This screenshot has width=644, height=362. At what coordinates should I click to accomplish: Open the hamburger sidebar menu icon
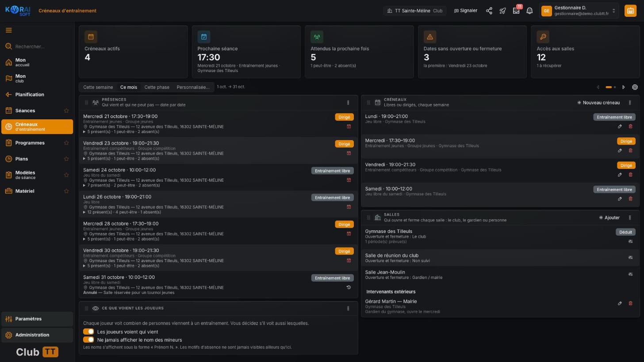point(8,30)
